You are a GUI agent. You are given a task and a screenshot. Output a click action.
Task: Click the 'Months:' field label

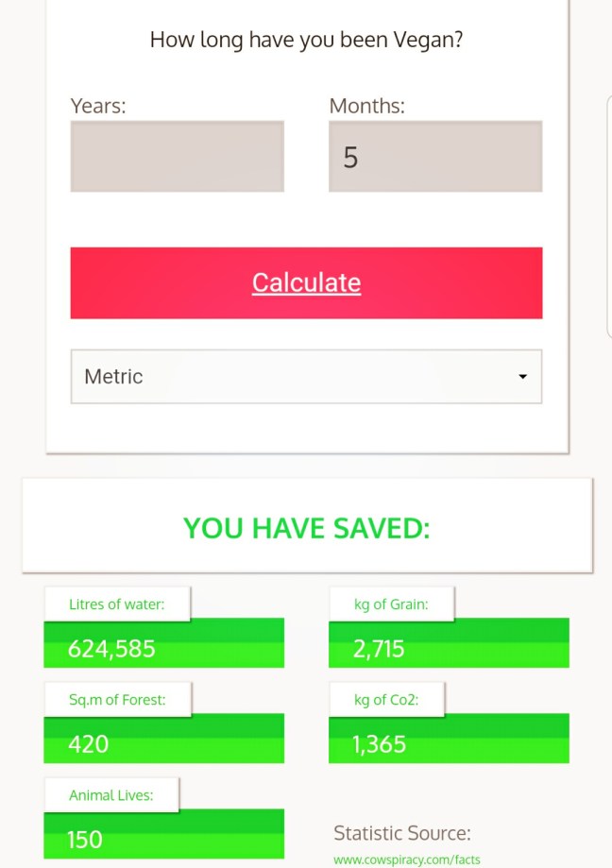point(366,106)
